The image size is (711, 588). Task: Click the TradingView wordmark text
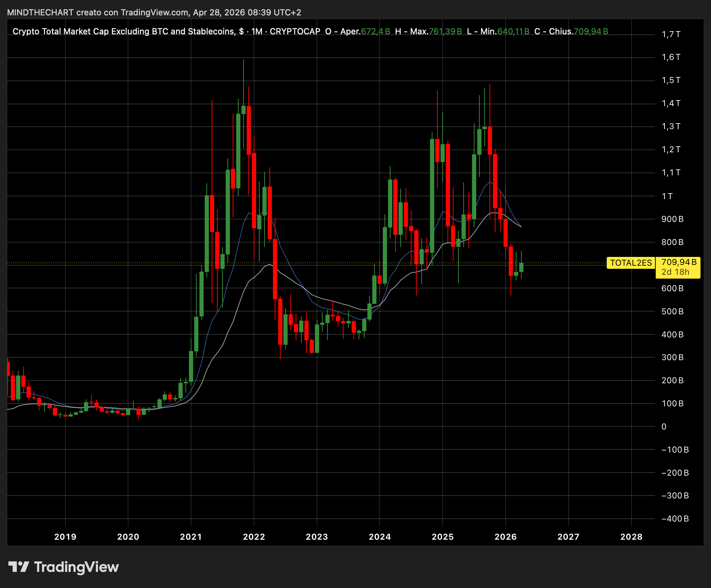[x=76, y=567]
